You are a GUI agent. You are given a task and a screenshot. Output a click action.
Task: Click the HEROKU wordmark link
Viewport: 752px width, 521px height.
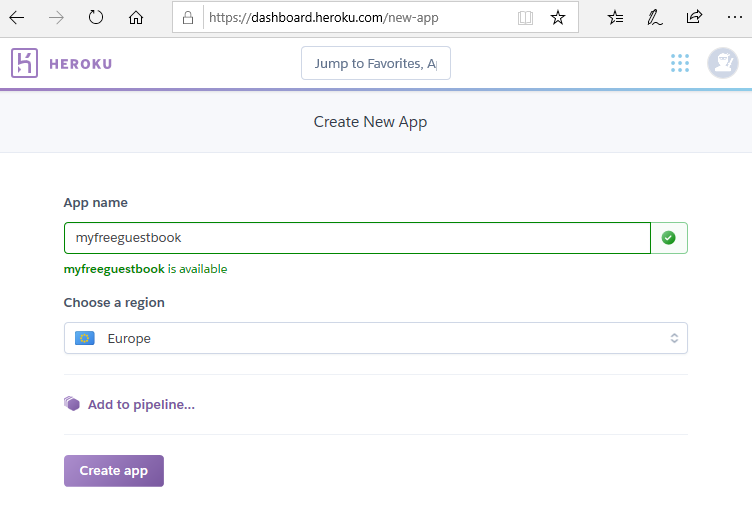(x=80, y=64)
